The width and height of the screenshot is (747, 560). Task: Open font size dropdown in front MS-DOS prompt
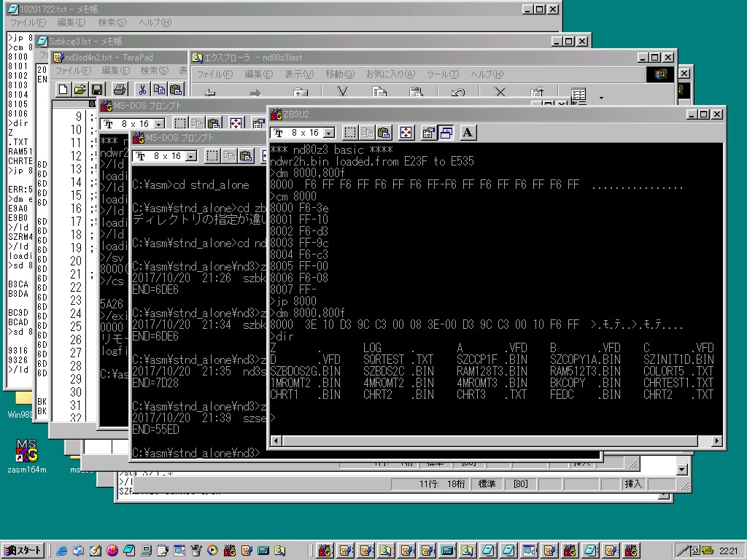pos(190,156)
